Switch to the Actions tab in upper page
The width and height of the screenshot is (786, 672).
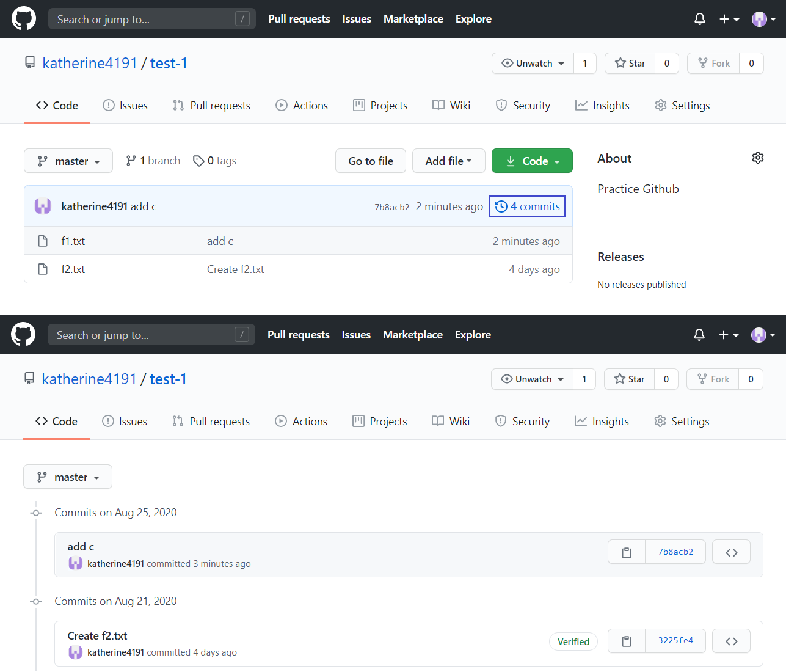click(x=302, y=106)
